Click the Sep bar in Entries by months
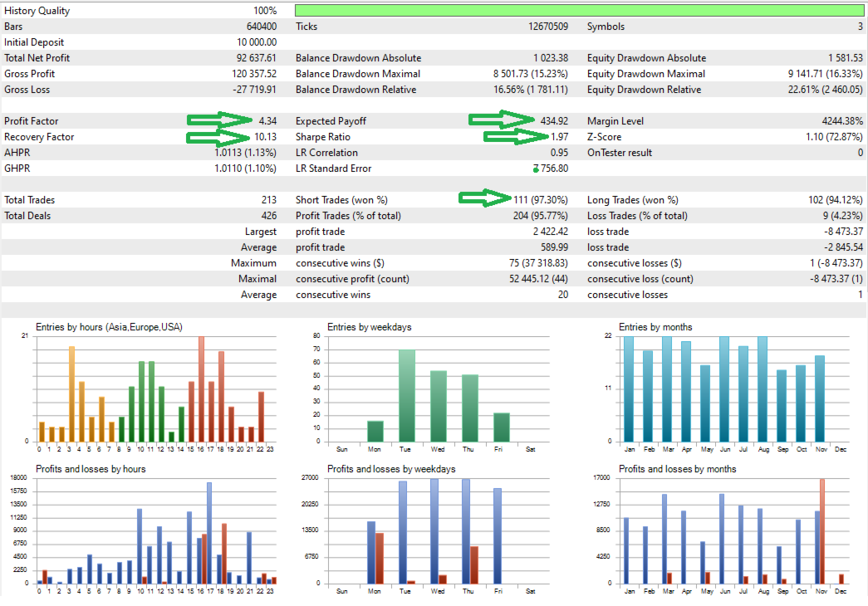The image size is (868, 606). (x=782, y=406)
